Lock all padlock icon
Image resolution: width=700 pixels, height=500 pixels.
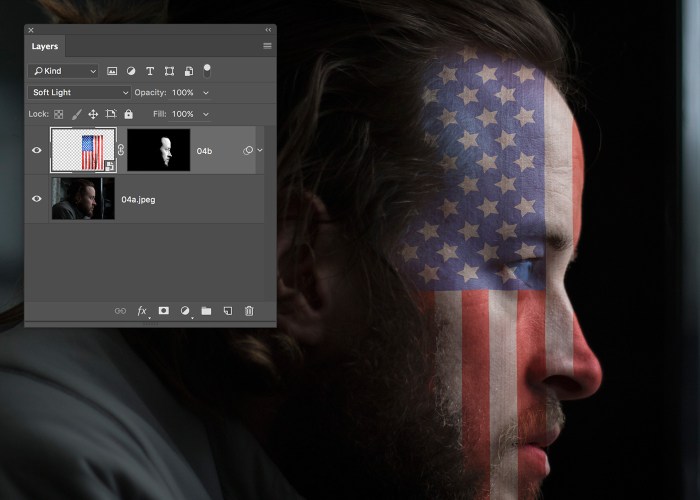129,114
